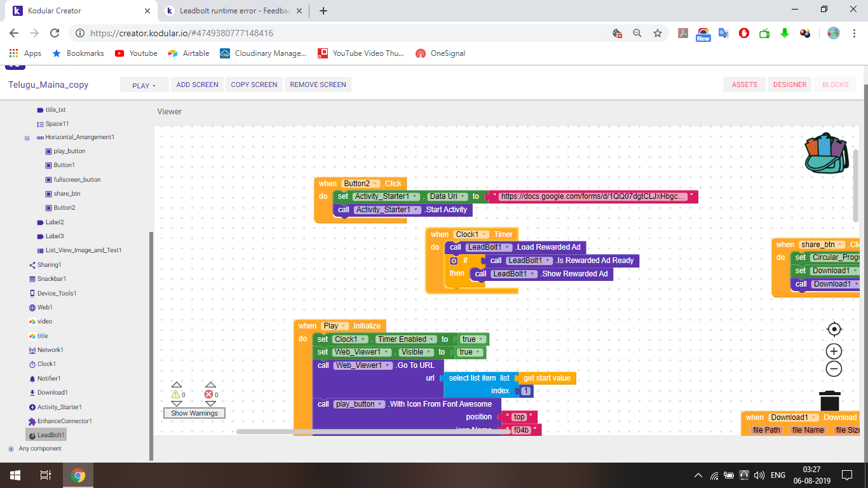This screenshot has height=488, width=868.
Task: Zoom out of the blocks workspace
Action: [834, 369]
